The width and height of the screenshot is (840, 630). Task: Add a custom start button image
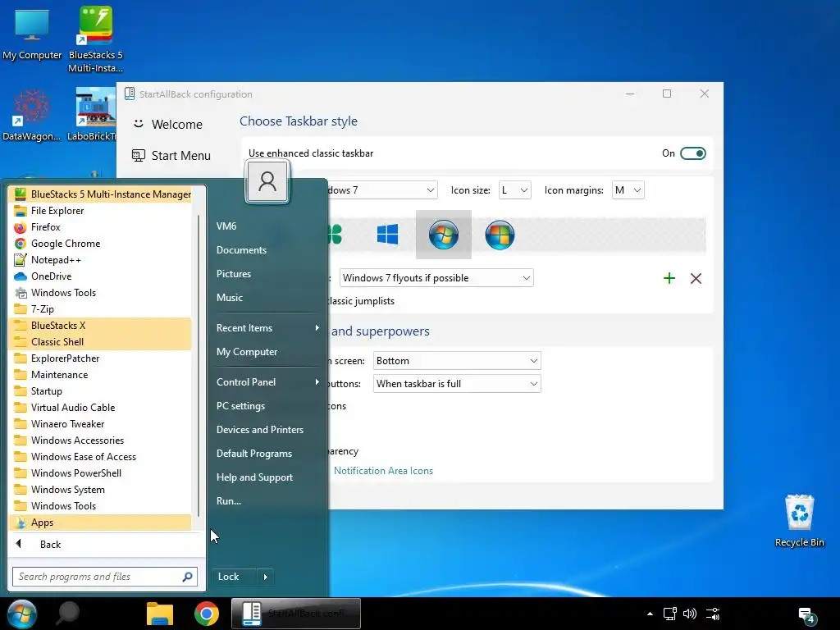point(669,278)
